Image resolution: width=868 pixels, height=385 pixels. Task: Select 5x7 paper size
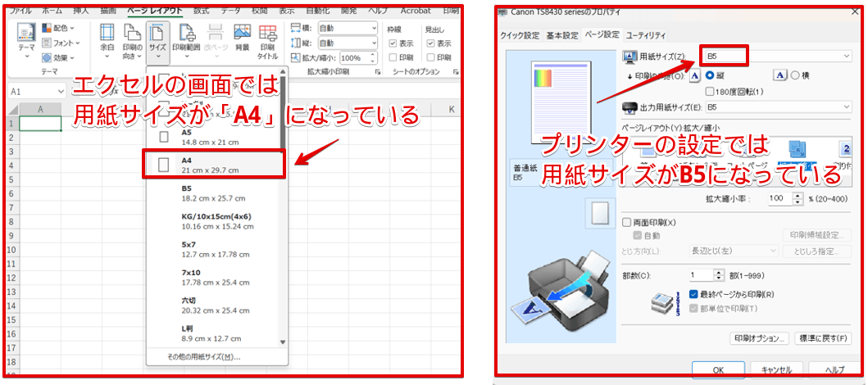tap(213, 249)
